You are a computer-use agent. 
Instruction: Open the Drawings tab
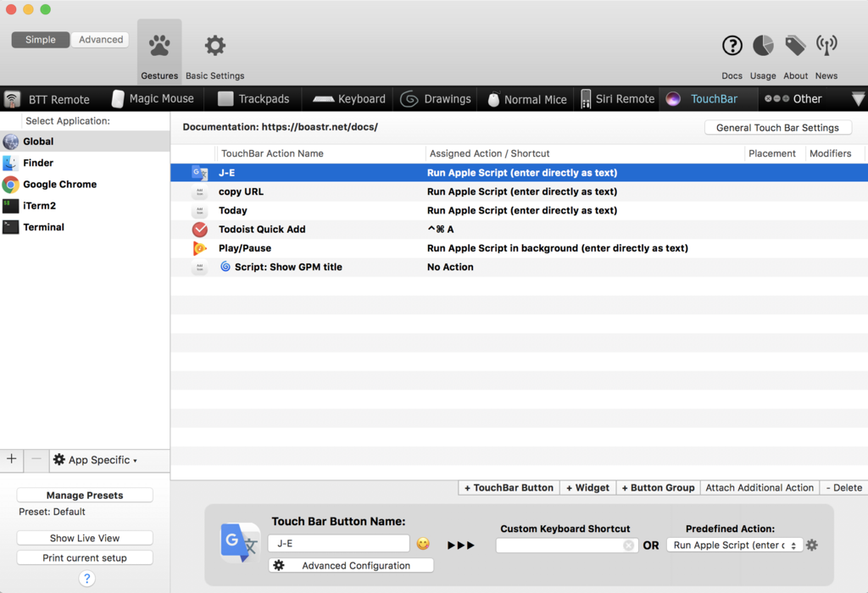point(436,99)
